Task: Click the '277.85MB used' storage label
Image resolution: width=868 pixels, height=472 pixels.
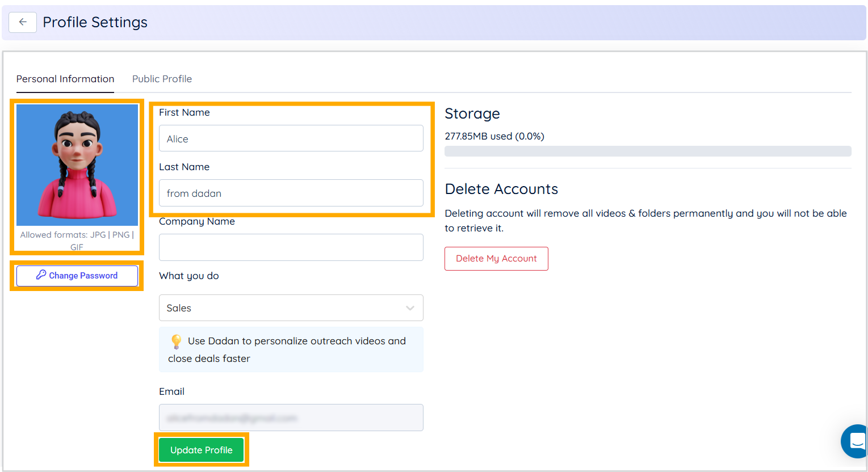Action: tap(494, 136)
